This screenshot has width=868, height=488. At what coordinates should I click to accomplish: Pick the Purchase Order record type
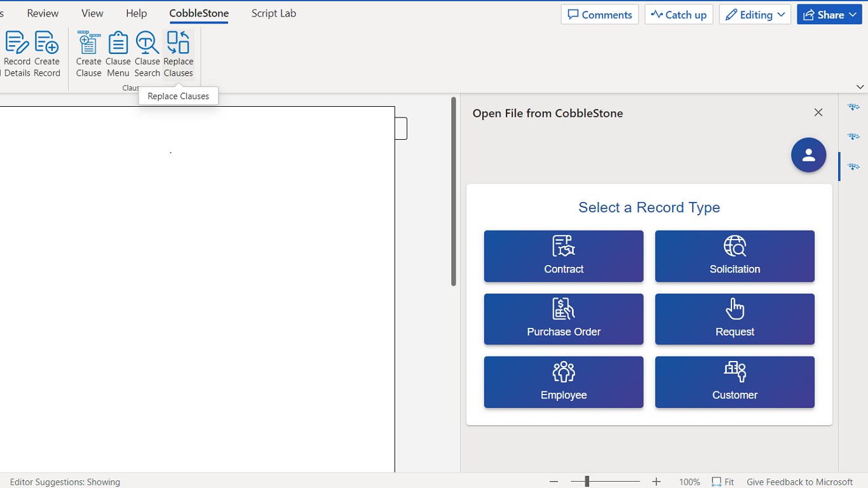pos(564,319)
